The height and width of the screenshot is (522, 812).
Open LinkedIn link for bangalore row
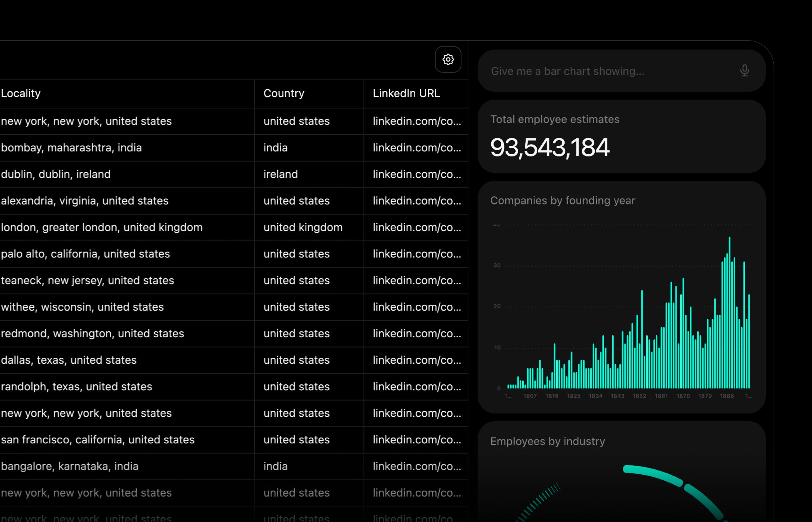(x=416, y=466)
